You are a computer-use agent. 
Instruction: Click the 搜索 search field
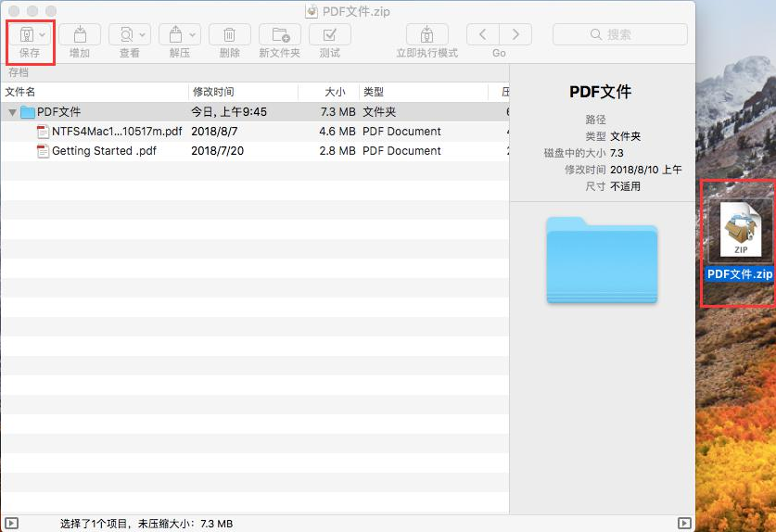click(620, 34)
